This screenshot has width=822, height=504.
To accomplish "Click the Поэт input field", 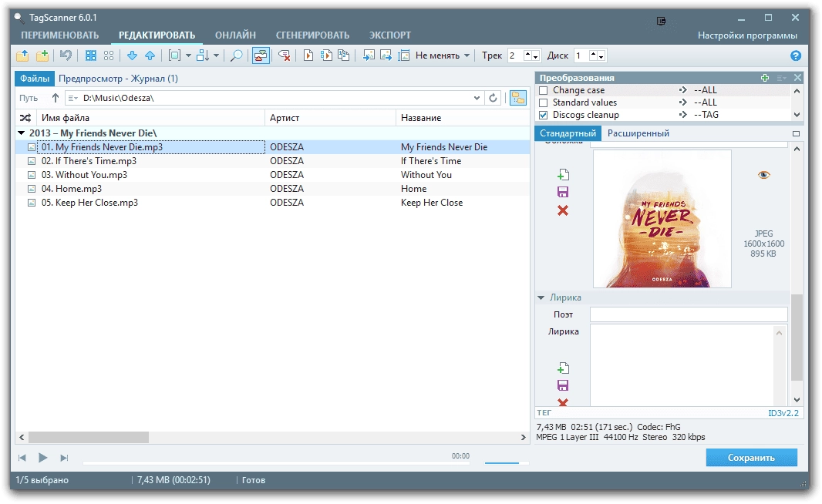I will point(689,314).
